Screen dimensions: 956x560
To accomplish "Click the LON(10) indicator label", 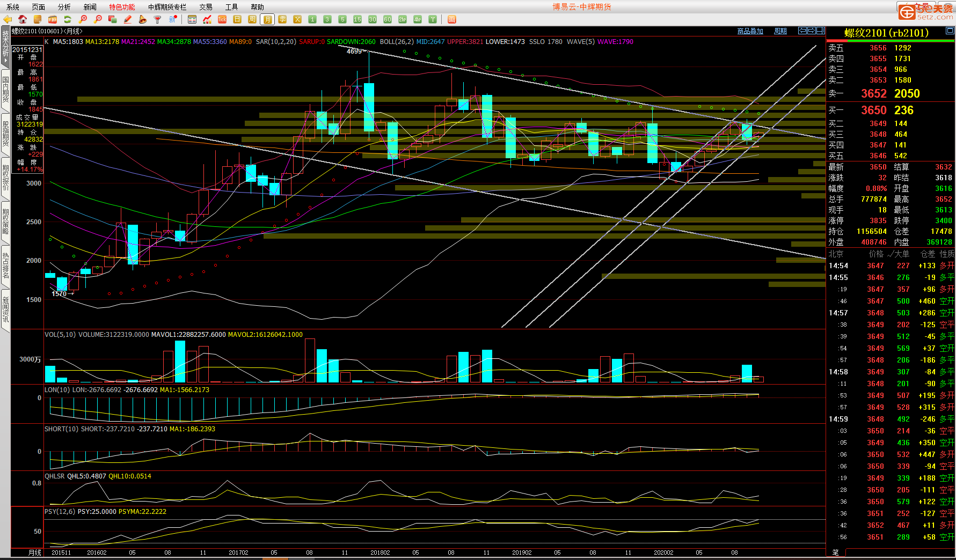I will tap(57, 390).
